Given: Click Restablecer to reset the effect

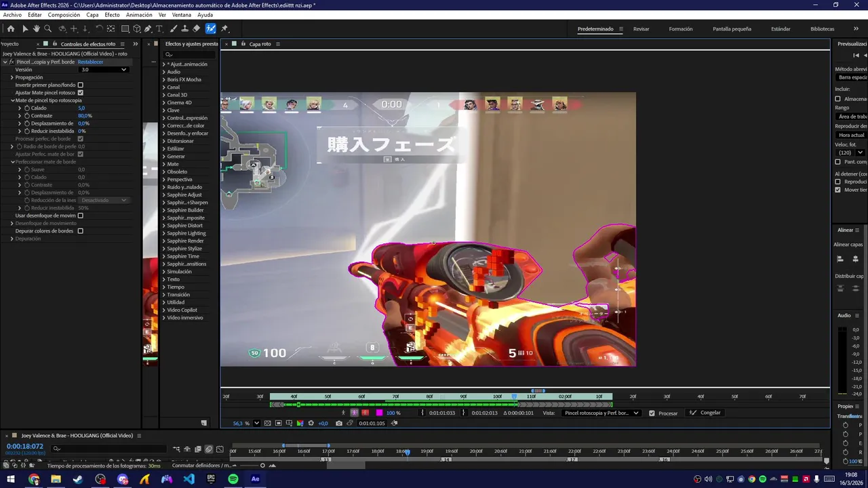Looking at the screenshot, I should pos(90,62).
